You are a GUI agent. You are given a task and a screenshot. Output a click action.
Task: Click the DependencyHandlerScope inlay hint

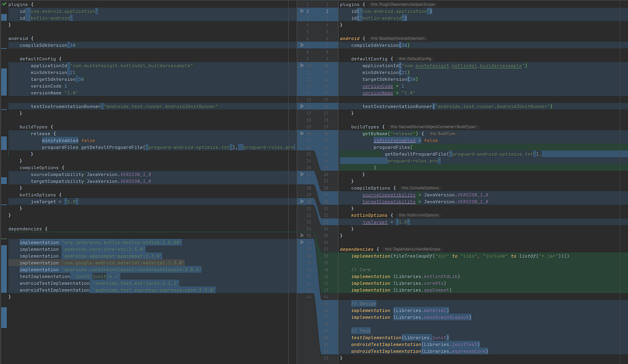pyautogui.click(x=413, y=249)
